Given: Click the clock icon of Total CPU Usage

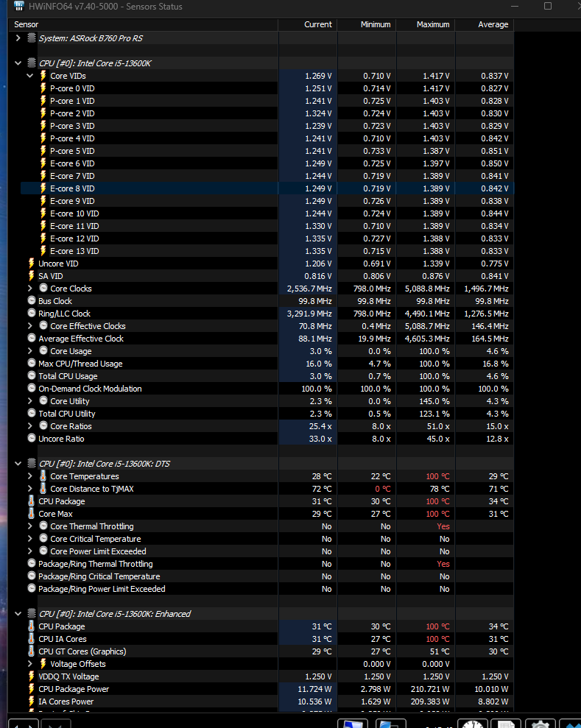Looking at the screenshot, I should 32,375.
